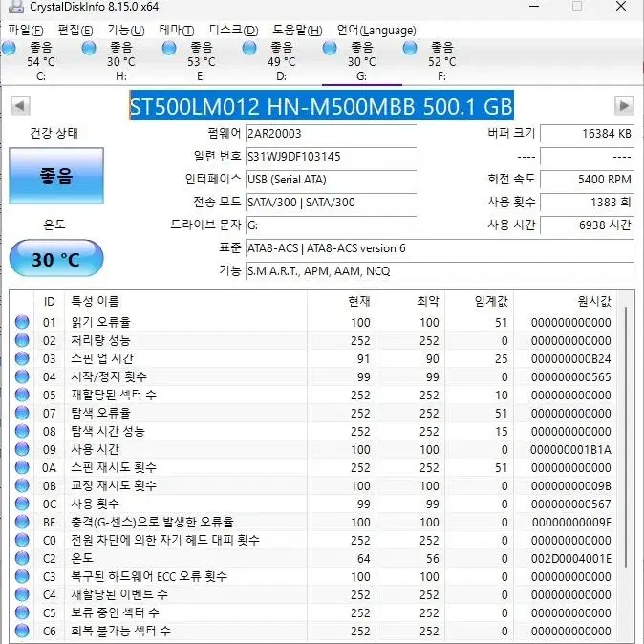Close the CrystalDiskInfo window
Screen dimensions: 644x644
[621, 6]
